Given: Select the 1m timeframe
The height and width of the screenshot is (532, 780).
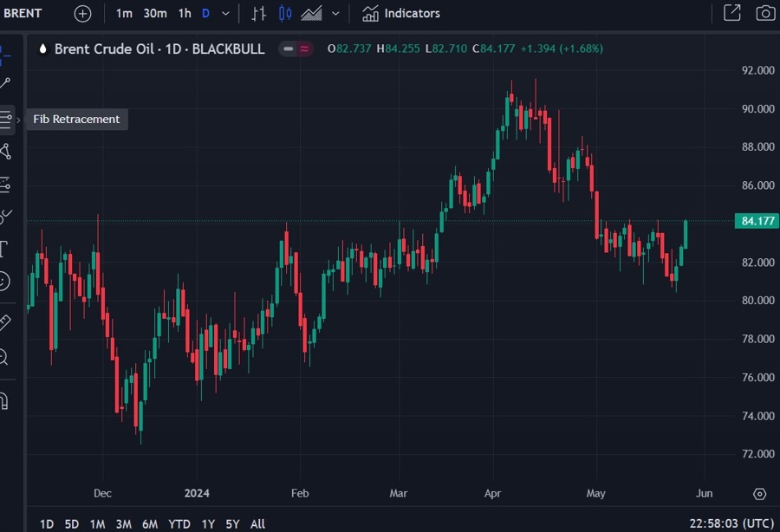Looking at the screenshot, I should [x=124, y=13].
